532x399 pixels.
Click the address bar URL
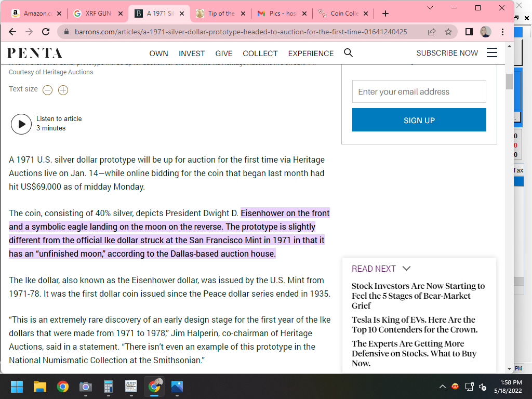pyautogui.click(x=241, y=32)
